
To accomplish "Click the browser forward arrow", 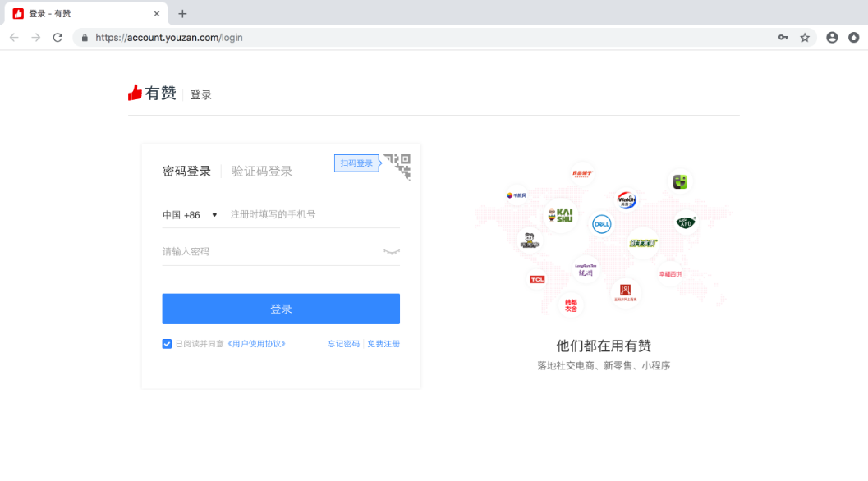I will pyautogui.click(x=36, y=38).
